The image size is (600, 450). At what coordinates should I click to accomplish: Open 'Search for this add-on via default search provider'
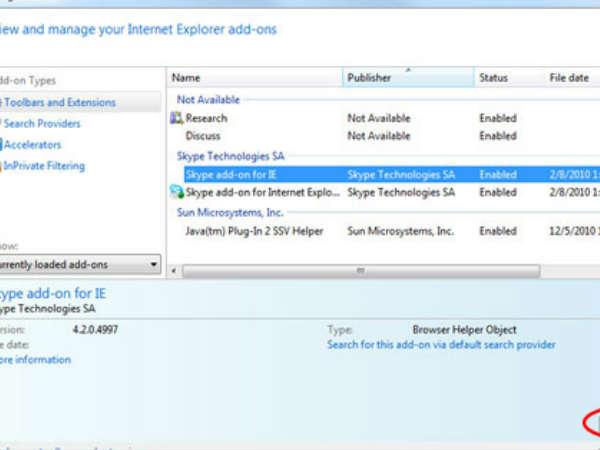pyautogui.click(x=441, y=345)
